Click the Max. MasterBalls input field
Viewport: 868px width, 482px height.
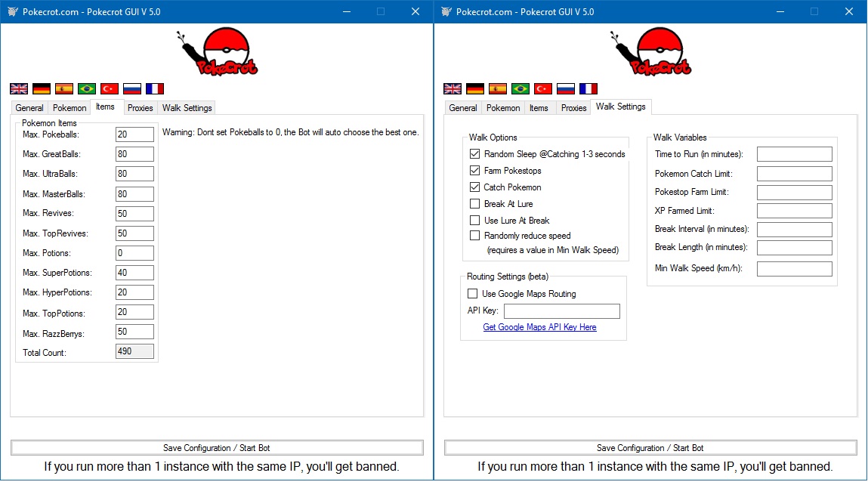(x=134, y=194)
